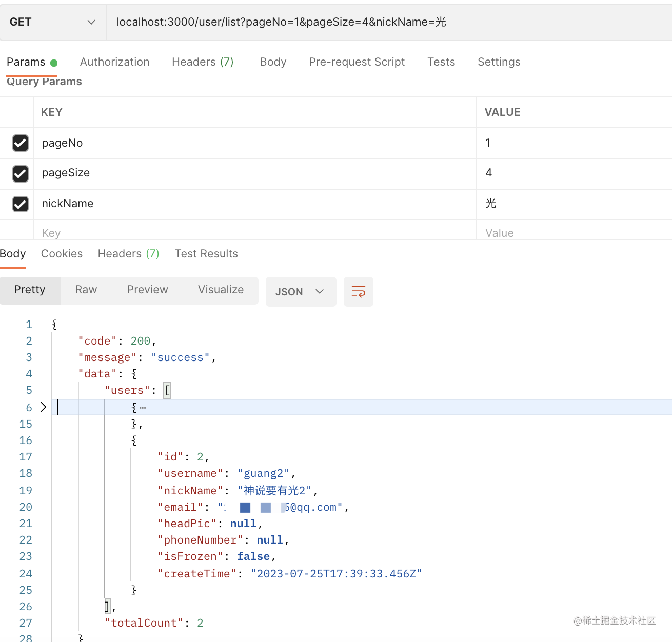Open the request Headers (7) tab

pyautogui.click(x=203, y=62)
